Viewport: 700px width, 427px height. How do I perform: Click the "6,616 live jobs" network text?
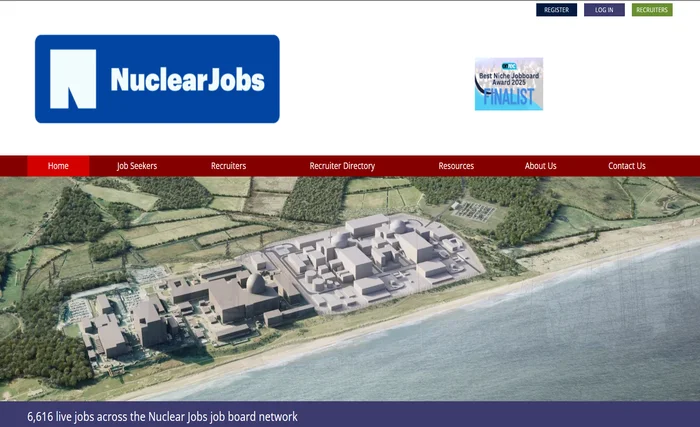click(x=162, y=417)
